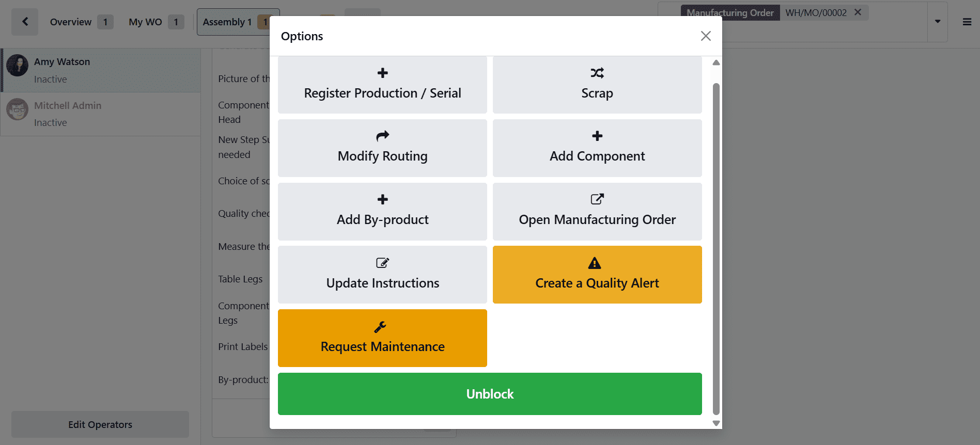Click the scrollbar up arrow in Options
This screenshot has width=980, height=445.
pyautogui.click(x=716, y=62)
